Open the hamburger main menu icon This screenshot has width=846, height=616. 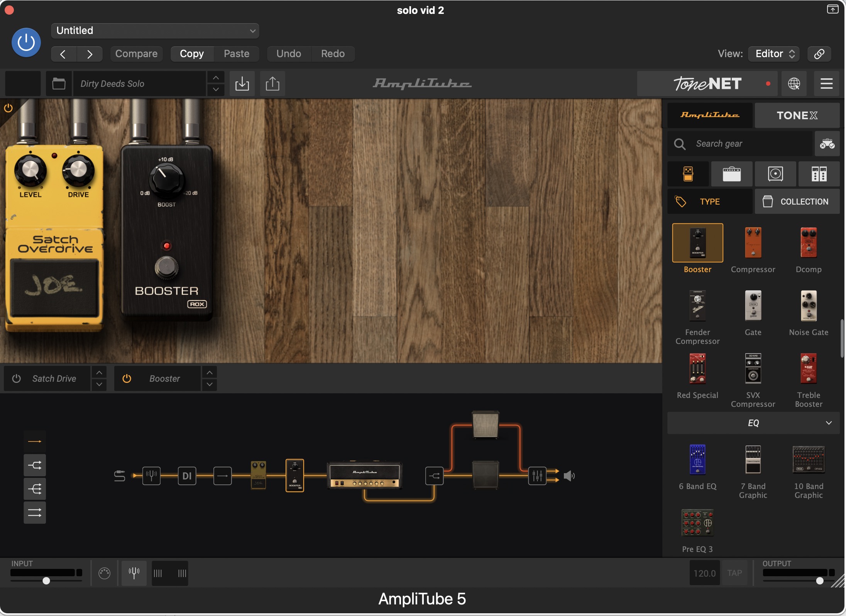pos(826,83)
